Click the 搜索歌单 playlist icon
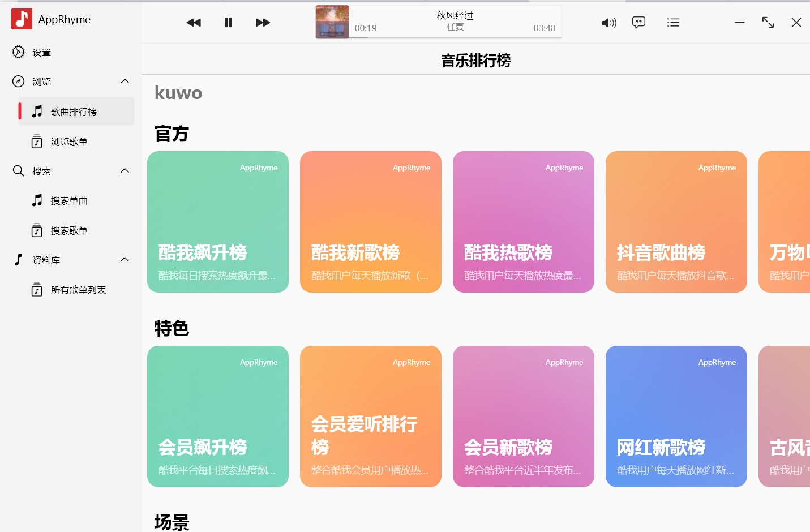This screenshot has height=532, width=810. 37,230
